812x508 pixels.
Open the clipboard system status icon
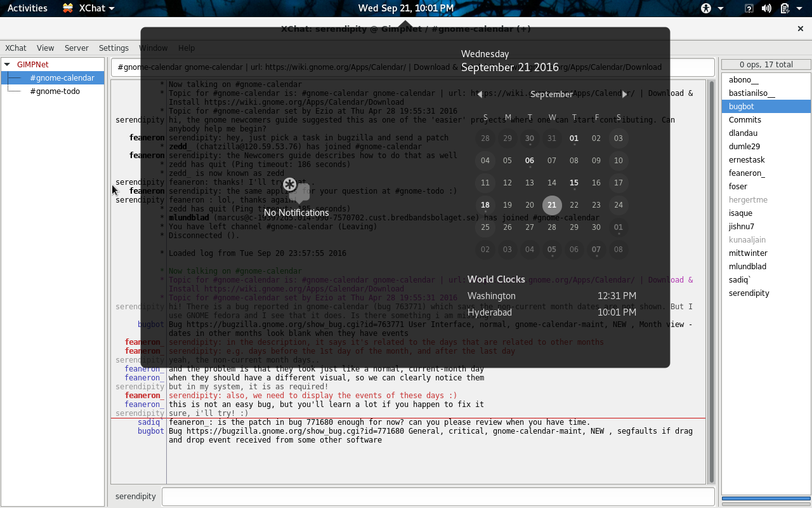point(784,8)
